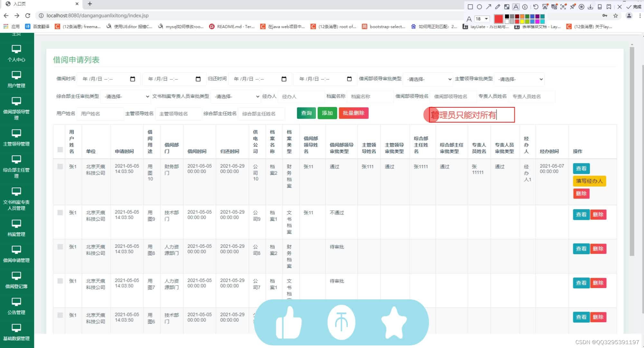Image resolution: width=644 pixels, height=348 pixels.
Task: Open 档案管理 in sidebar
Action: tap(16, 228)
